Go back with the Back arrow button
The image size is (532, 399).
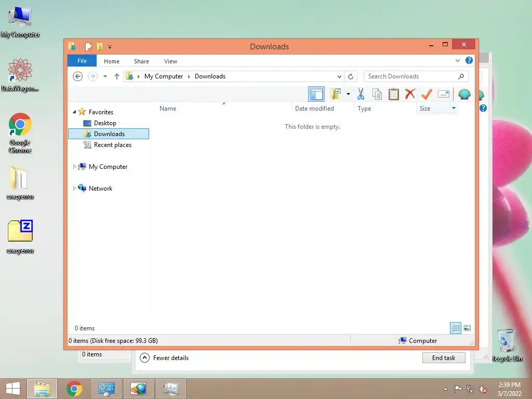78,76
